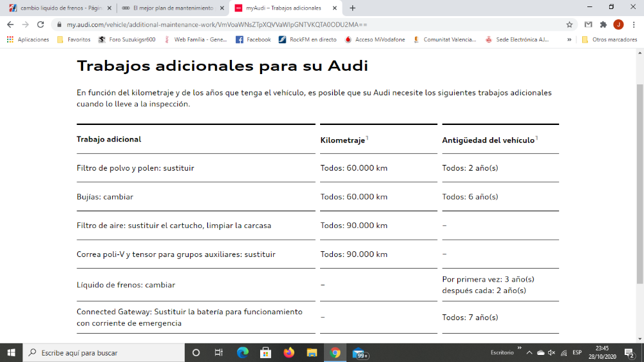
Task: Open File Explorer from the taskbar
Action: 312,352
